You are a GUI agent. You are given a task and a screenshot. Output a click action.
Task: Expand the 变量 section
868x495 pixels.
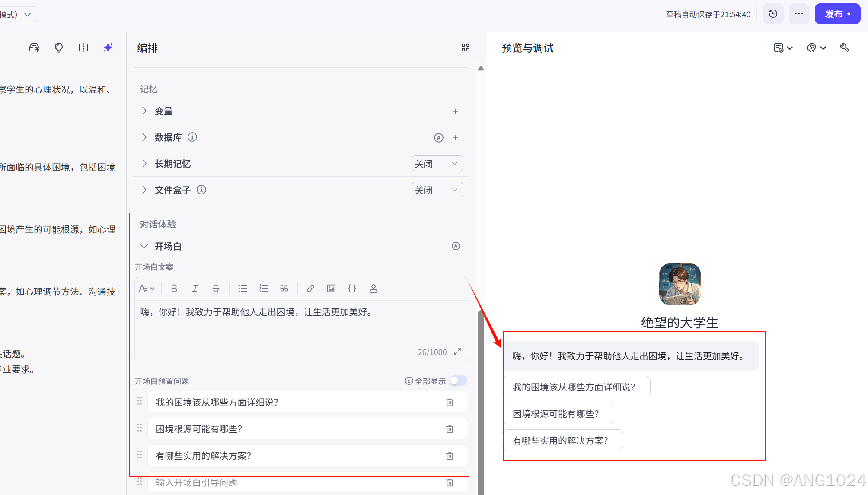(x=144, y=111)
